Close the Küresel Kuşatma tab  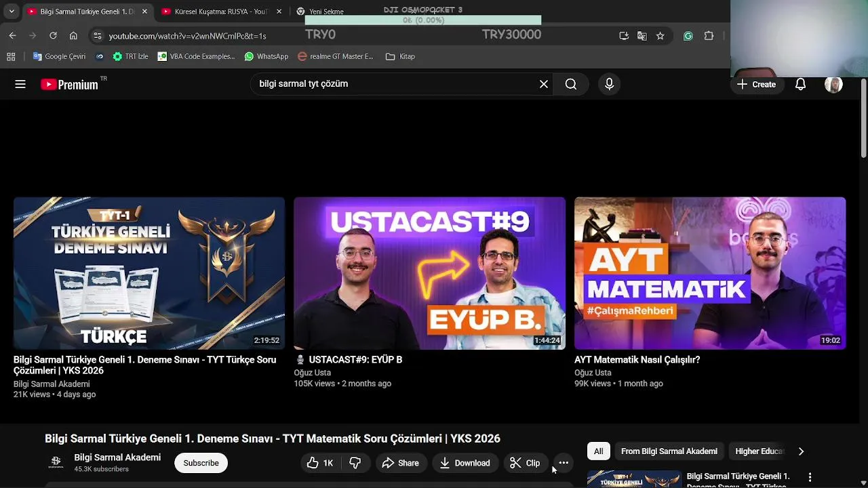[x=279, y=12]
